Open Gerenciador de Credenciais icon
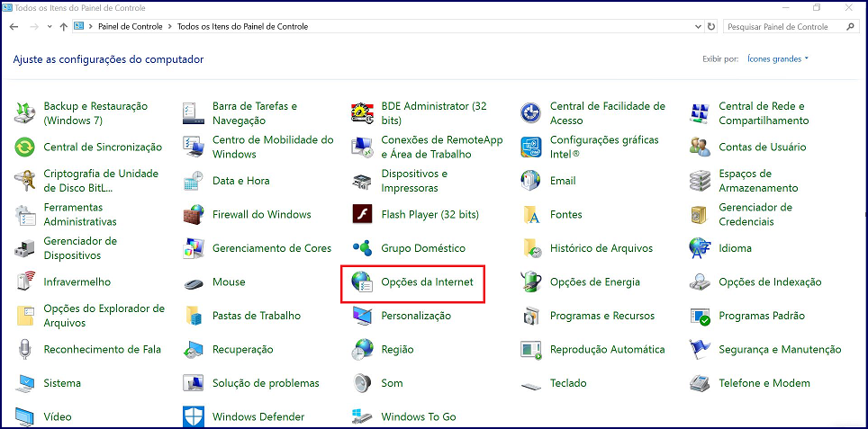The image size is (868, 429). 701,214
